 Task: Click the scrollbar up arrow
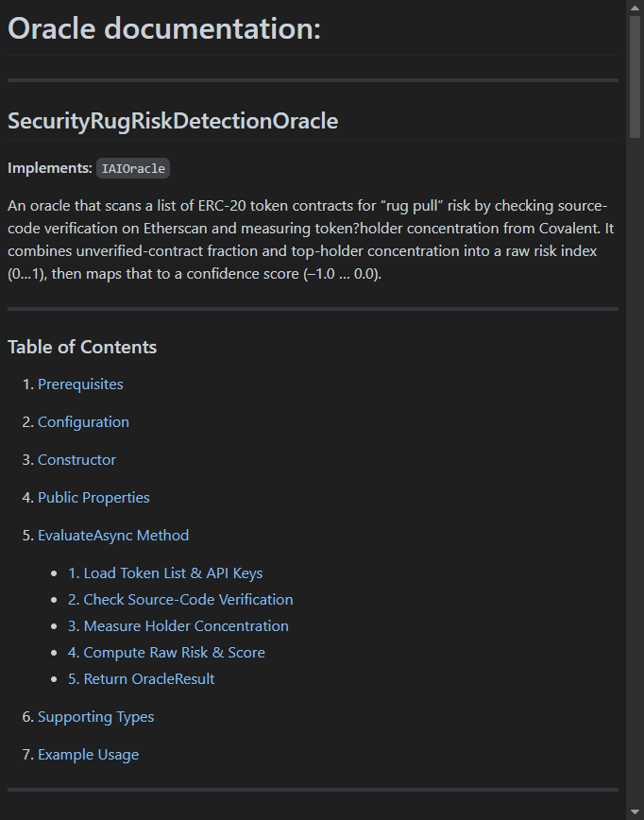(636, 7)
